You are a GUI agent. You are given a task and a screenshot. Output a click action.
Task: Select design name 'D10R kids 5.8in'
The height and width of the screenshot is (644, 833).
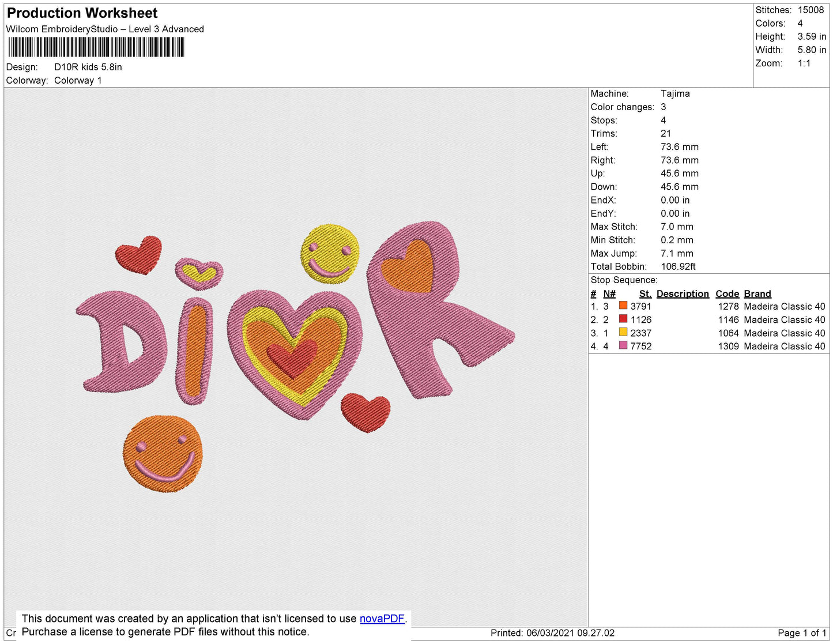[x=88, y=67]
